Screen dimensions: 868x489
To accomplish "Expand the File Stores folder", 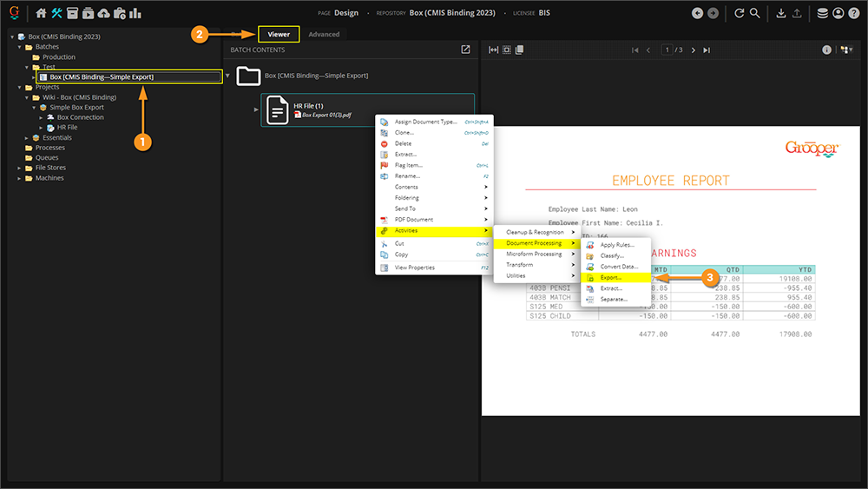I will (19, 168).
